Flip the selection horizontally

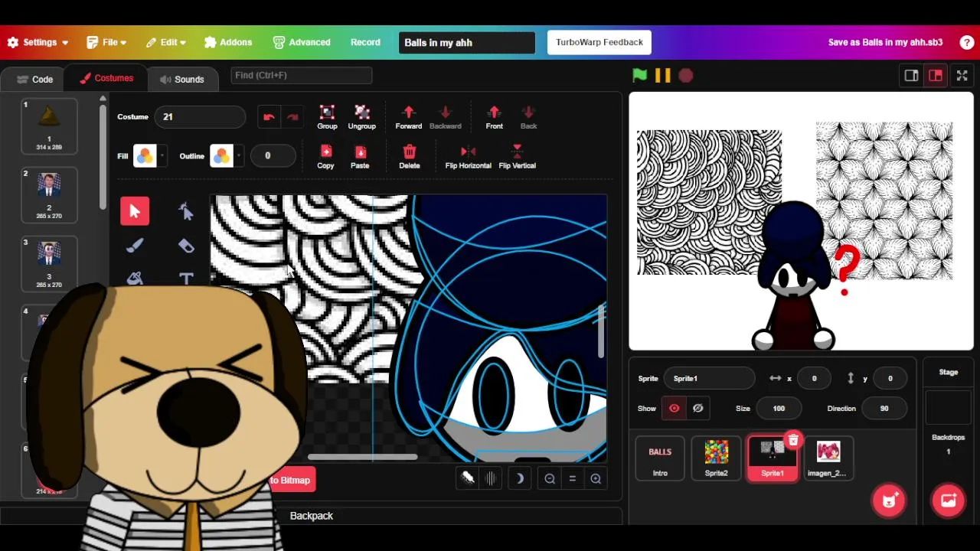tap(468, 157)
